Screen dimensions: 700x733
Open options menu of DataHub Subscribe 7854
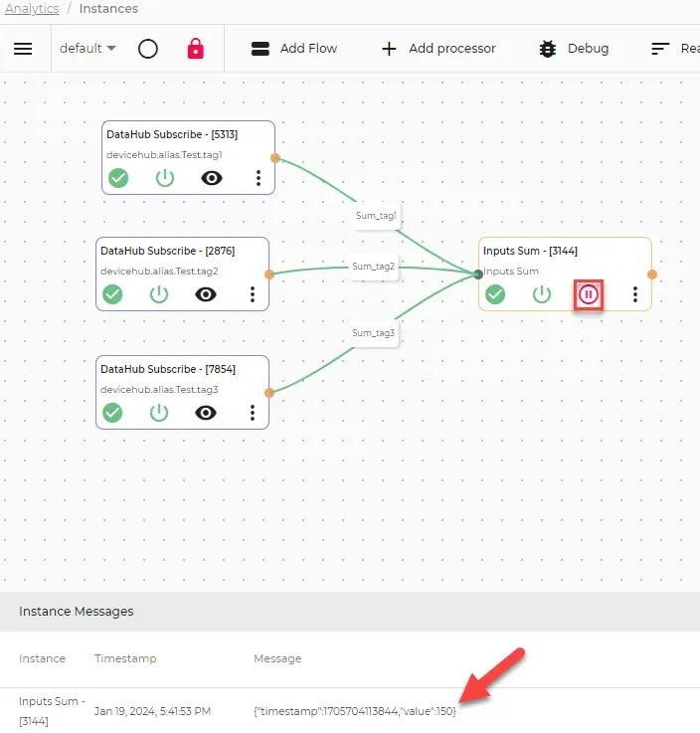pyautogui.click(x=253, y=413)
